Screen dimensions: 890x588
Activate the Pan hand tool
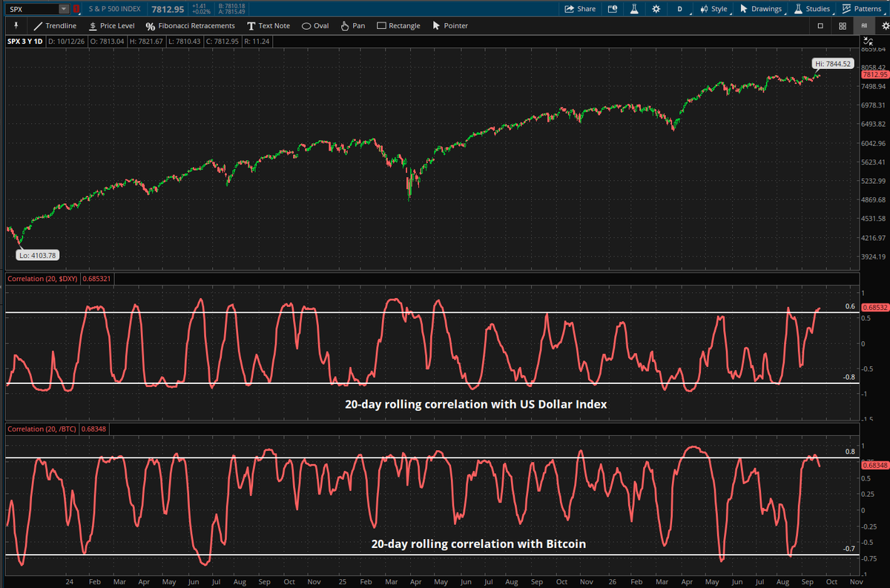pos(352,25)
